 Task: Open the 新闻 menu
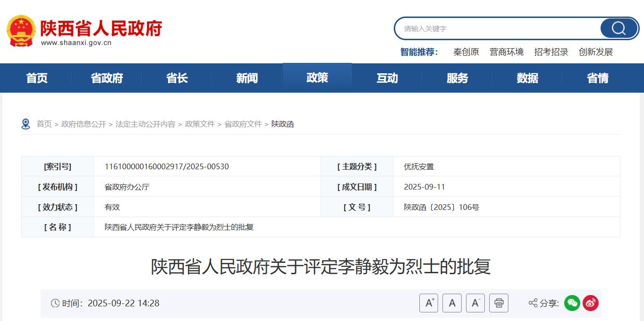coord(246,78)
